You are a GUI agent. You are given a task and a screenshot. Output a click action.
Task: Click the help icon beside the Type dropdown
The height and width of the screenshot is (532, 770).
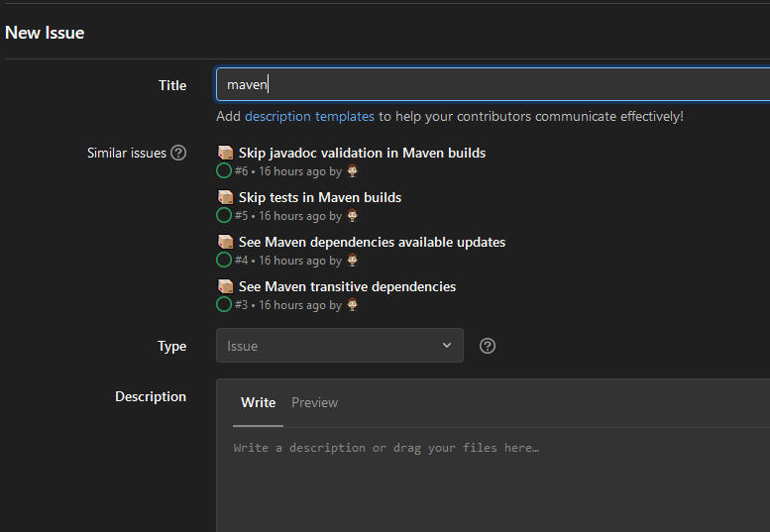coord(488,346)
